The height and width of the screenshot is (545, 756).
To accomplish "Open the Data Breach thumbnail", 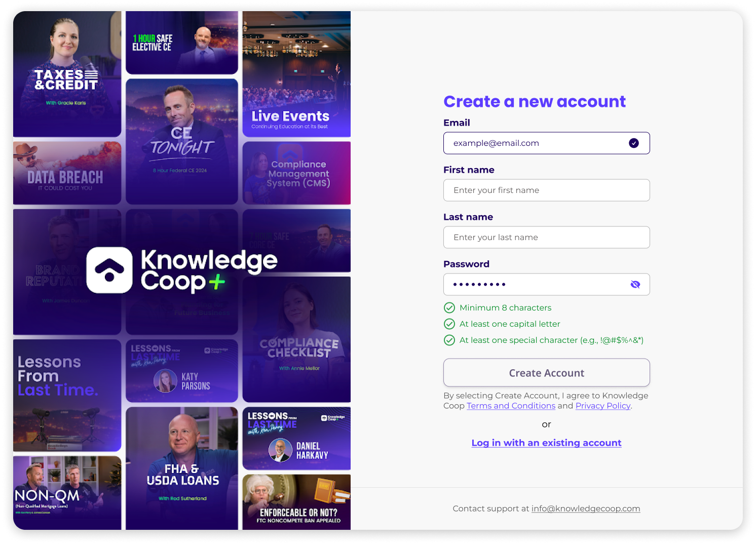I will point(67,173).
